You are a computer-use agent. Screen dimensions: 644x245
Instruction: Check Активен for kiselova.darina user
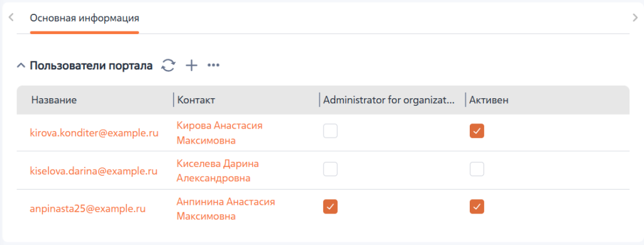coord(477,169)
